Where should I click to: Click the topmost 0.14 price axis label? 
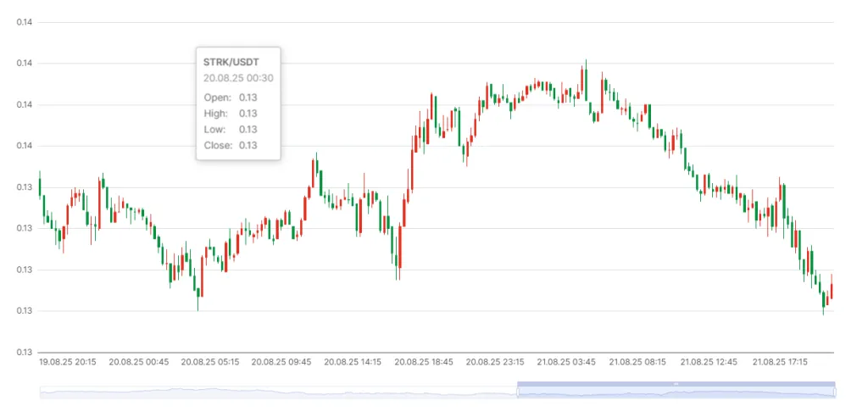(x=25, y=22)
